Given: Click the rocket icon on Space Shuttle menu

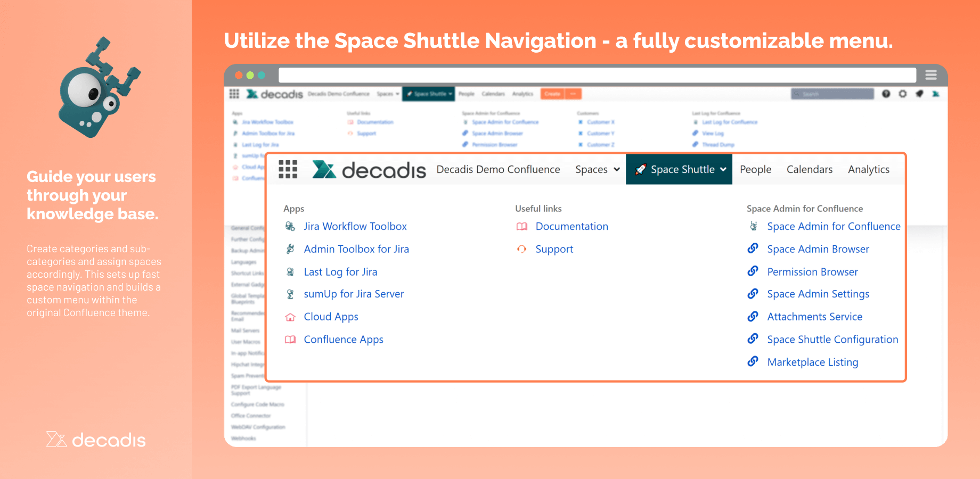Looking at the screenshot, I should click(641, 169).
